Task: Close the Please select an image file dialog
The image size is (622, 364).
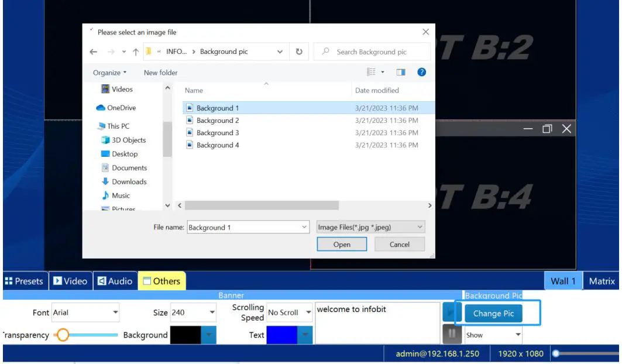Action: pos(425,32)
